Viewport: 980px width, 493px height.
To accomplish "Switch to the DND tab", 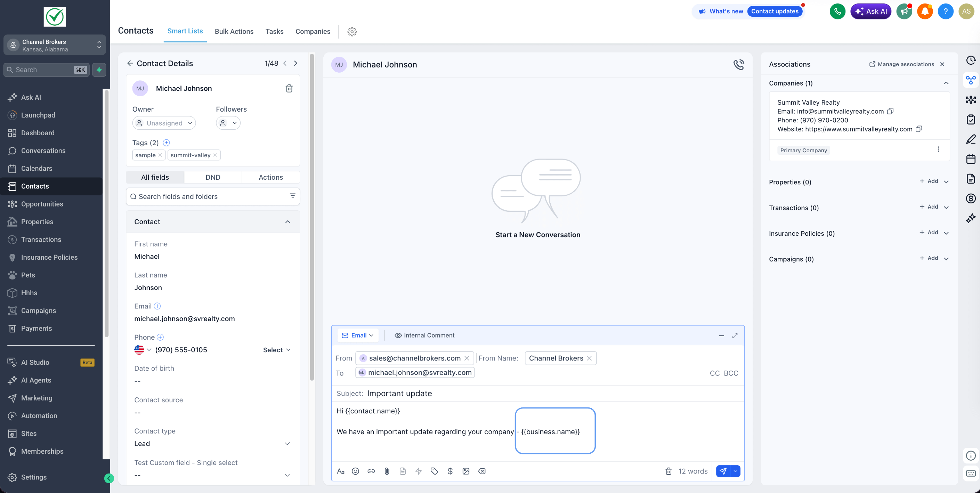I will click(213, 178).
